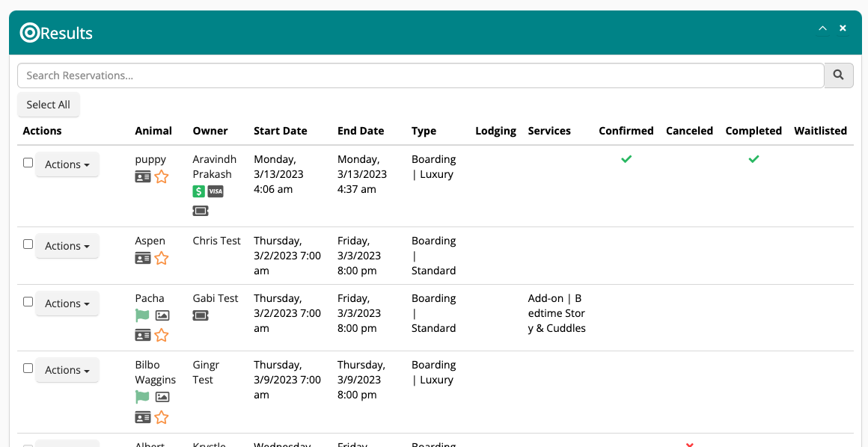Click the End Date column header
Screen dimensions: 868x447
[x=361, y=131]
